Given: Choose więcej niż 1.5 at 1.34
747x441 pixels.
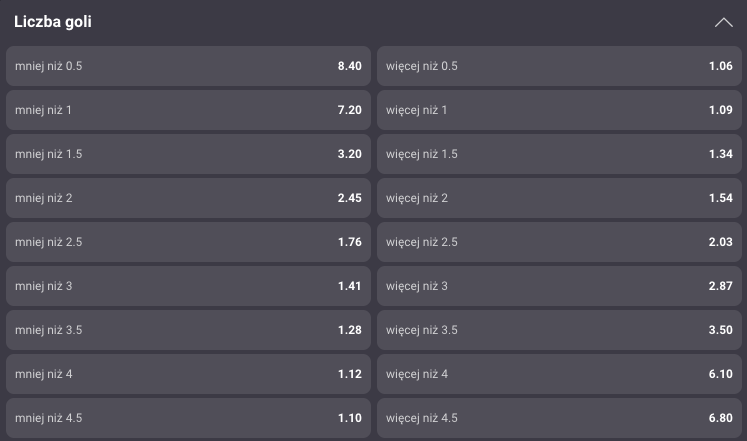Looking at the screenshot, I should tap(559, 154).
